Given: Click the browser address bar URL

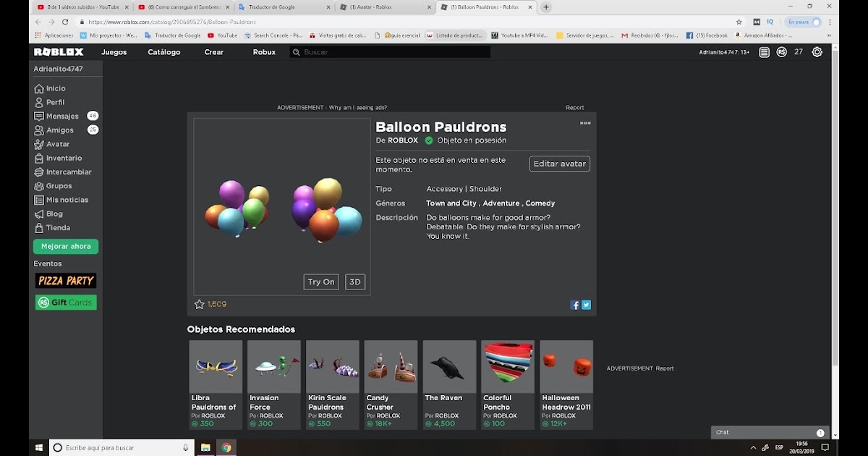Looking at the screenshot, I should point(172,22).
